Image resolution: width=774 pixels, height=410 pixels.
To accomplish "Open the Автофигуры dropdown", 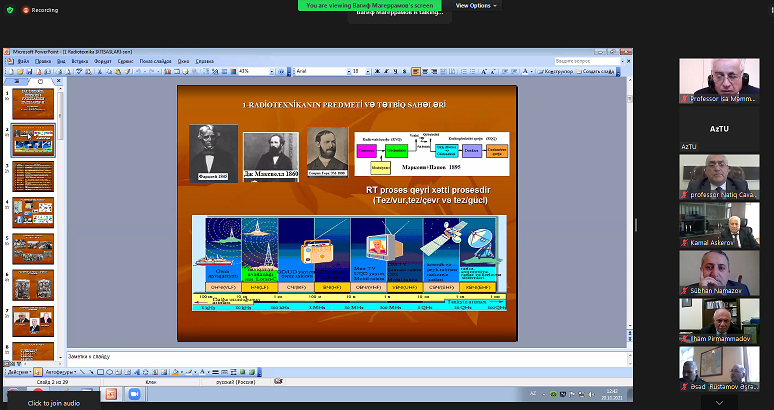I will pos(61,372).
